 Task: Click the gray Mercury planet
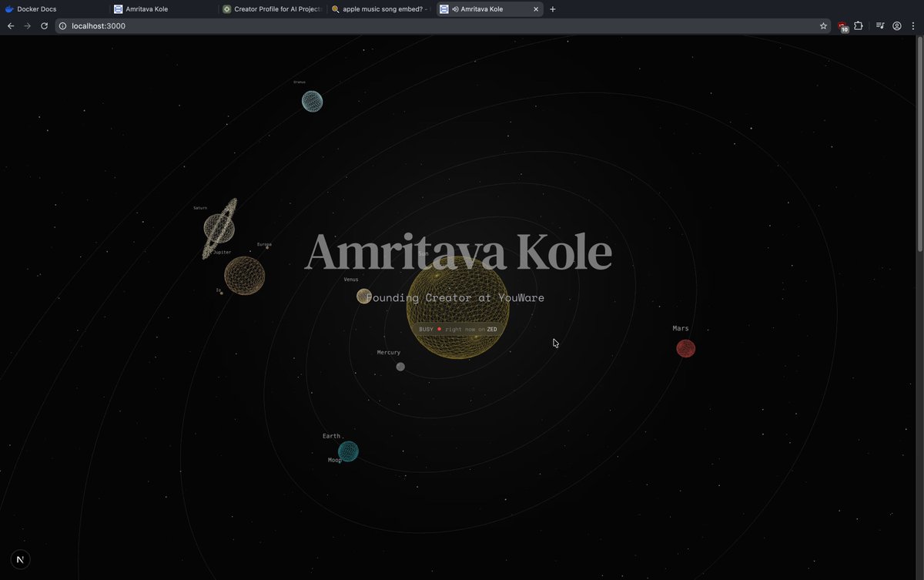tap(400, 367)
